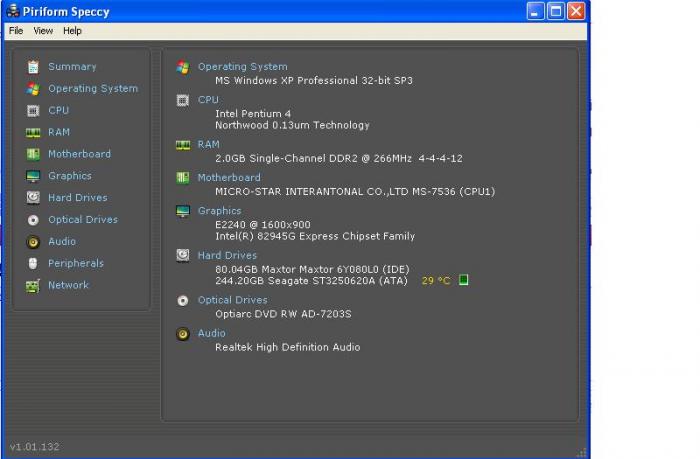Viewport: 700px width, 459px height.
Task: Click the Motherboard heading link in summary
Action: tap(229, 178)
